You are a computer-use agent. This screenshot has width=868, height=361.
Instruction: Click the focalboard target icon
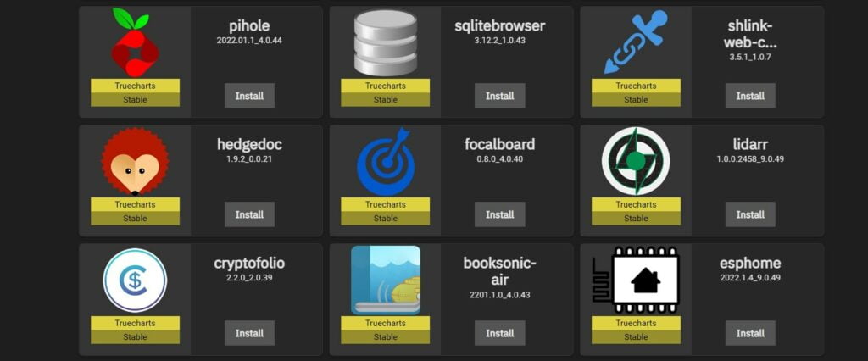386,162
